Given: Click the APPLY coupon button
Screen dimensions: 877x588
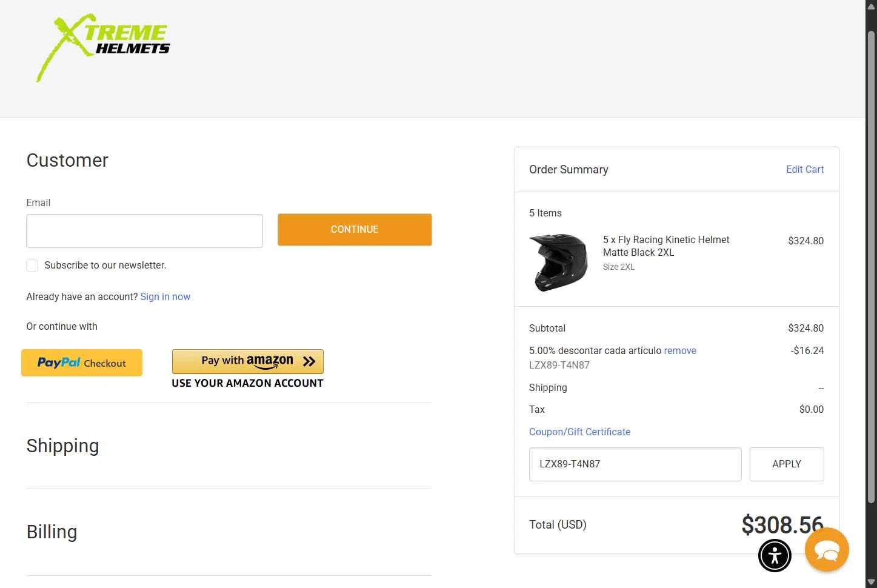Looking at the screenshot, I should 787,464.
